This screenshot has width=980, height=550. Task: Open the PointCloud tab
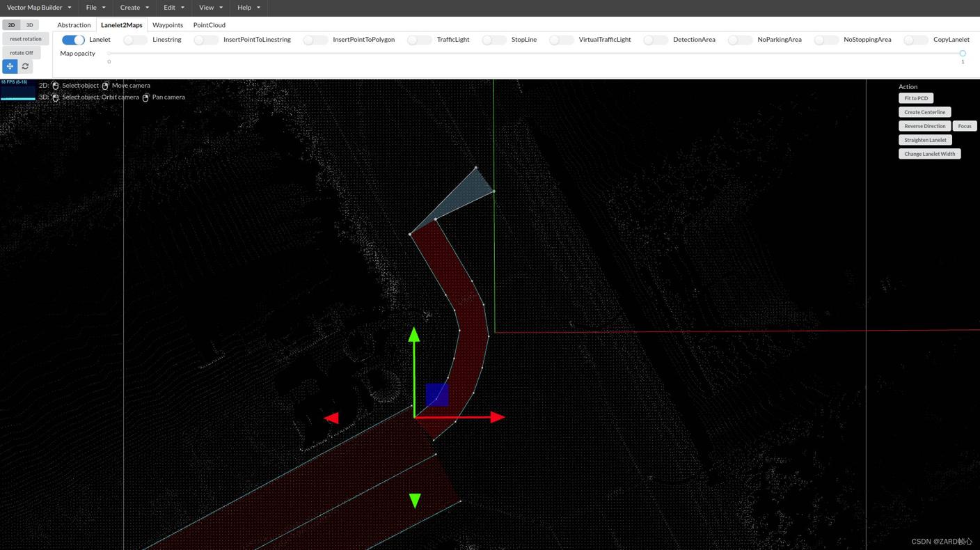[x=209, y=25]
